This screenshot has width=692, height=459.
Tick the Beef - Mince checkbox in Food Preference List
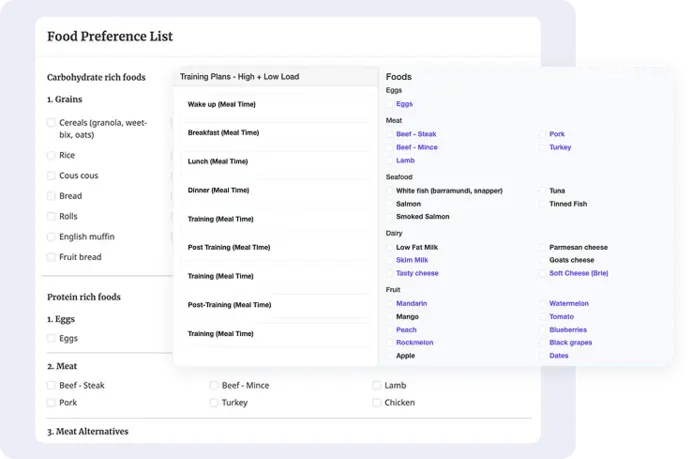coord(214,385)
